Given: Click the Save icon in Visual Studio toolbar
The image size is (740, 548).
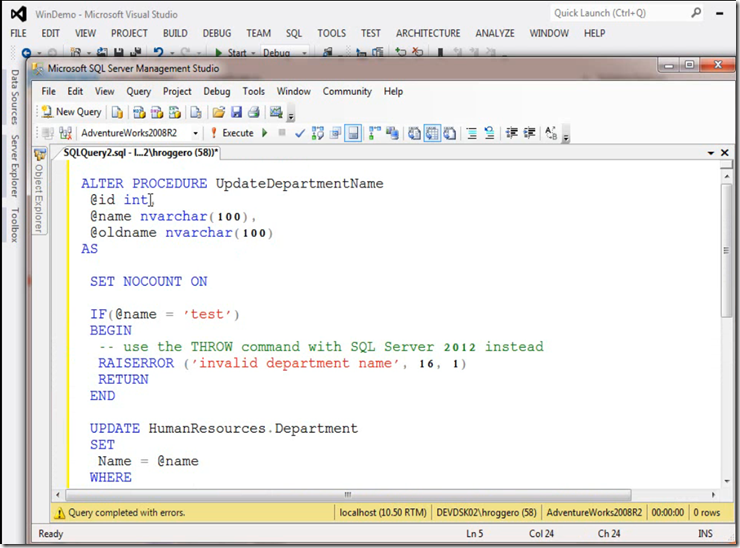Looking at the screenshot, I should click(x=118, y=53).
